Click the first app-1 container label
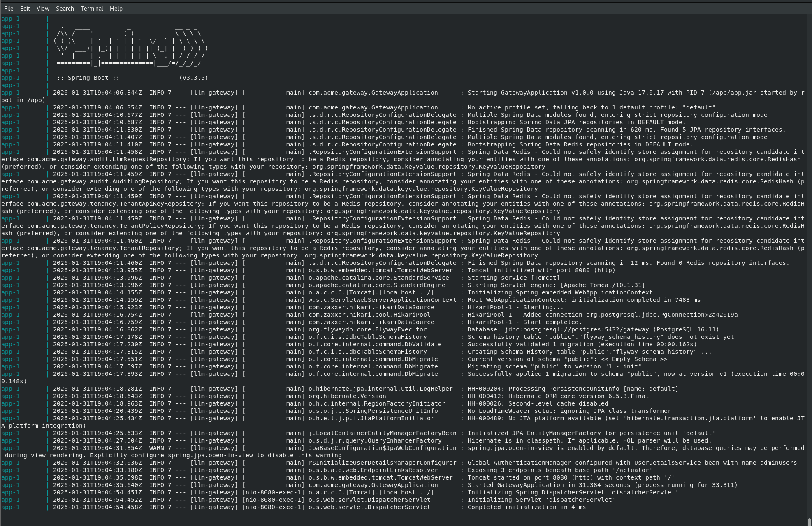 (x=11, y=18)
